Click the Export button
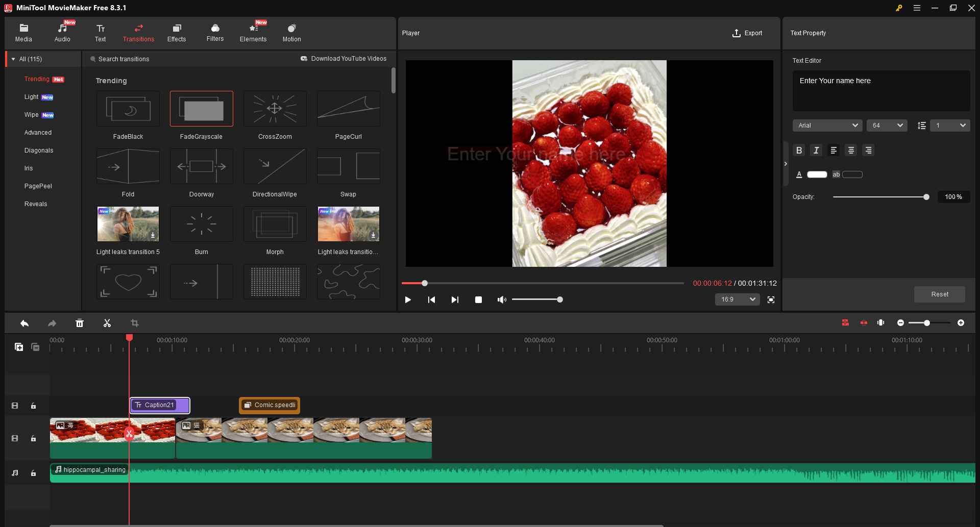The width and height of the screenshot is (980, 527). pyautogui.click(x=747, y=33)
